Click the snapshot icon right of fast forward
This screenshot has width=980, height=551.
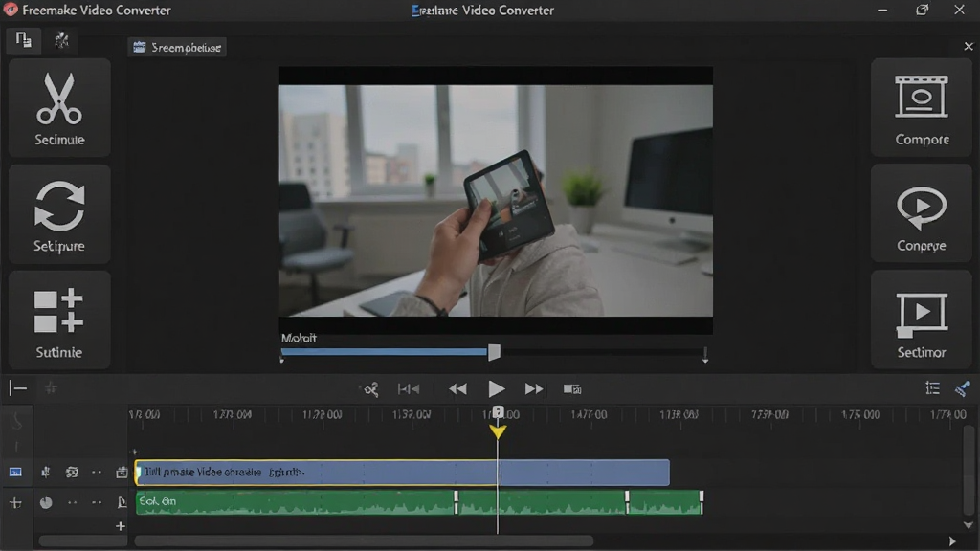tap(572, 389)
